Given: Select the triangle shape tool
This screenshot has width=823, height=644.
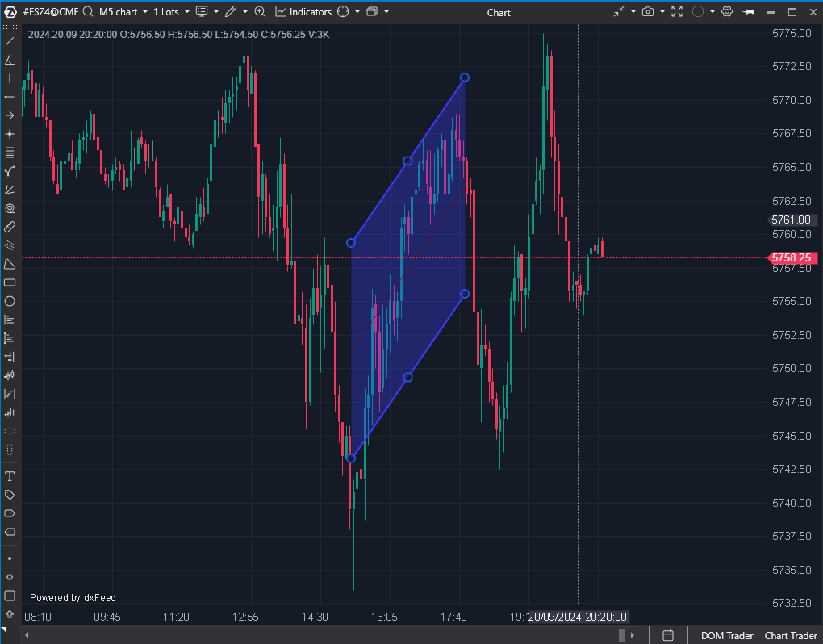Looking at the screenshot, I should coord(10,264).
